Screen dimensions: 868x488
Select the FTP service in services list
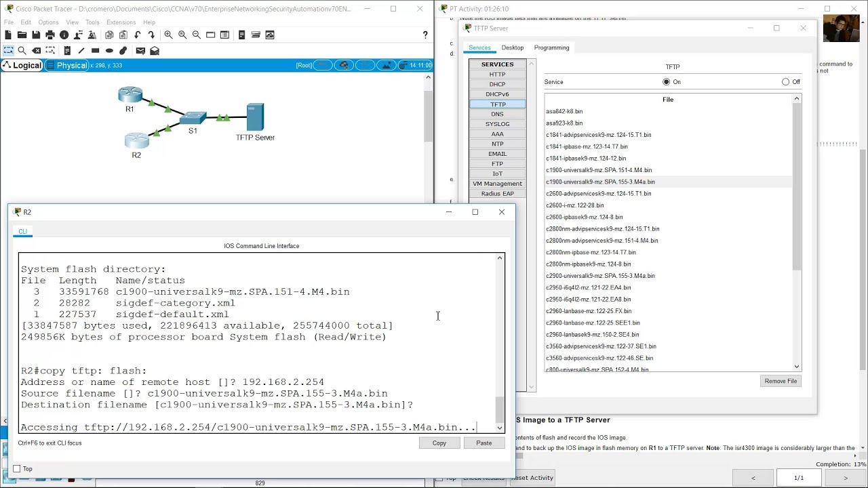(x=497, y=163)
